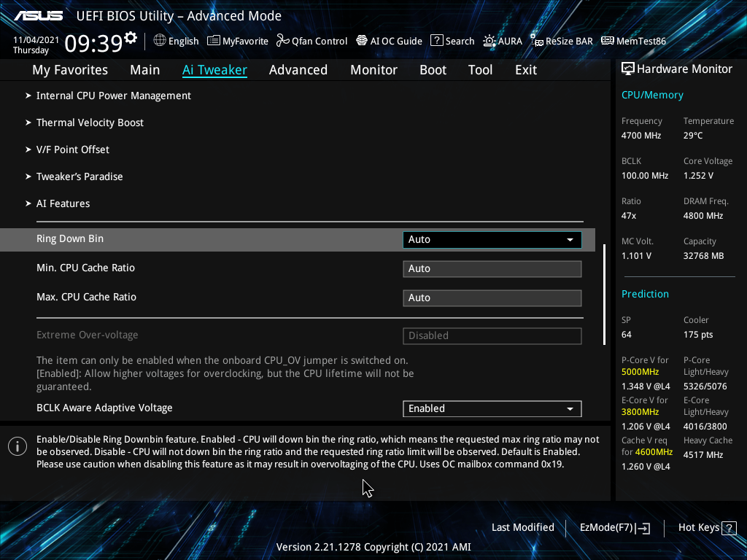Click the Search question mark icon
747x560 pixels.
(x=437, y=41)
